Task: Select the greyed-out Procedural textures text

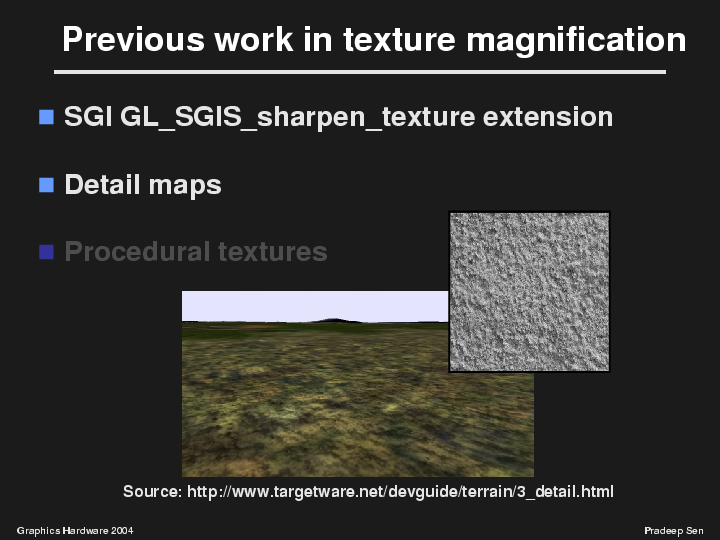Action: pos(196,252)
